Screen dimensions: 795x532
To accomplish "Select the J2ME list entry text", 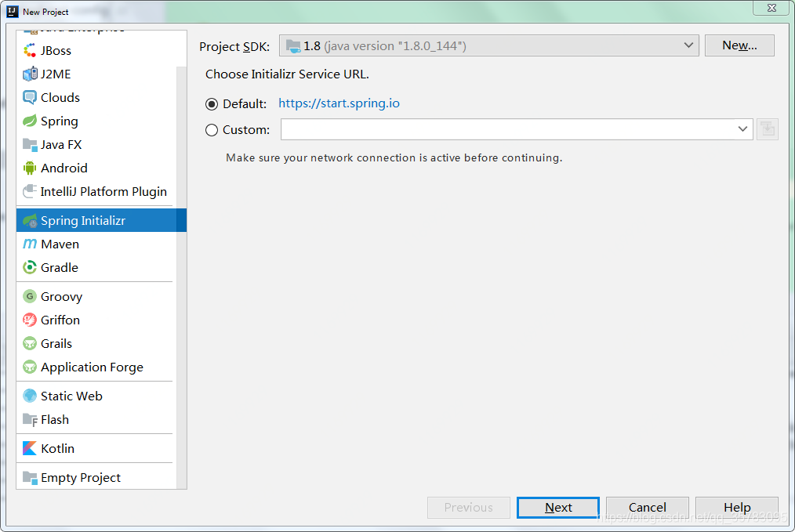I will point(56,74).
